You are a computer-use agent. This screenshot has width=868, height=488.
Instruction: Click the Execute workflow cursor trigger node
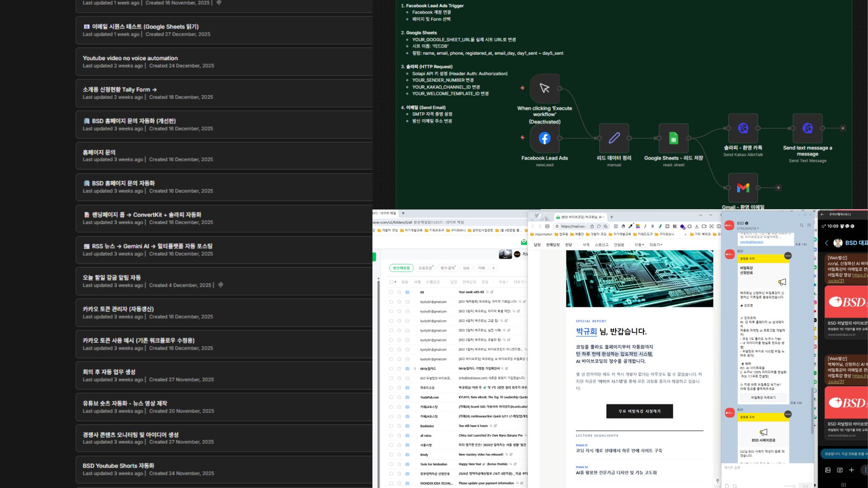tap(544, 89)
